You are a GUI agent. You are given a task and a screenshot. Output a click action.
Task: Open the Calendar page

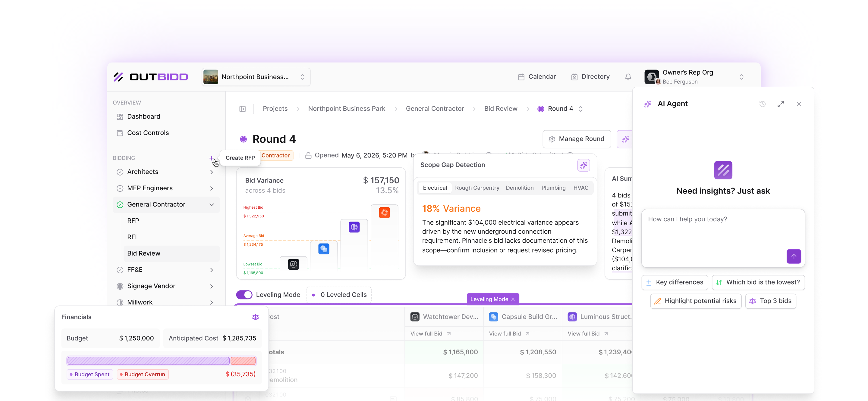click(537, 77)
